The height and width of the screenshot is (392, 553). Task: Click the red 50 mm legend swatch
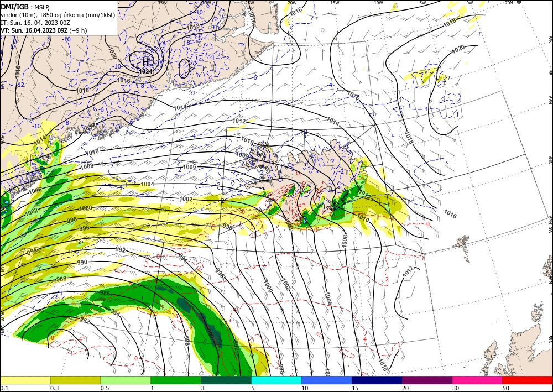pyautogui.click(x=528, y=380)
